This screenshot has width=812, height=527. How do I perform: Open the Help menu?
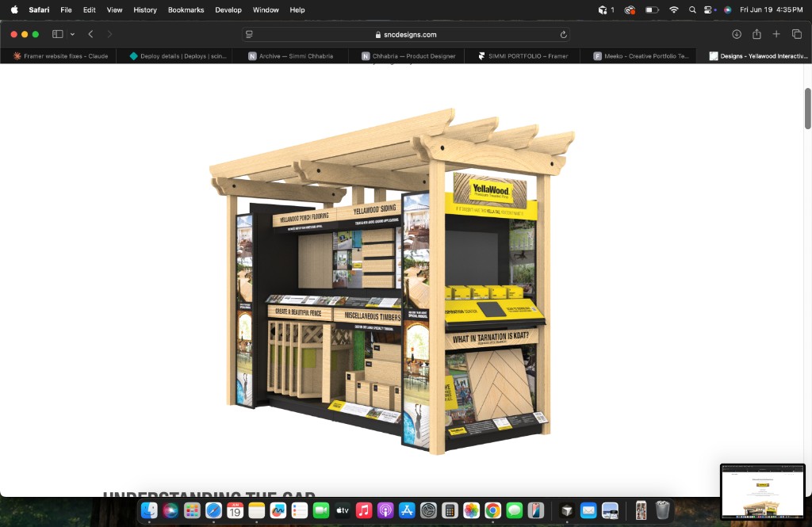(x=297, y=10)
